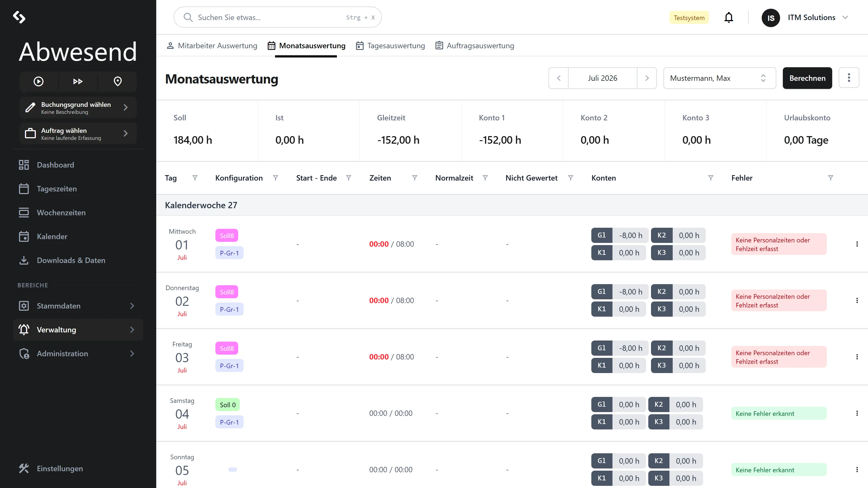The height and width of the screenshot is (488, 868).
Task: Filter the Zeiten column
Action: coord(414,178)
